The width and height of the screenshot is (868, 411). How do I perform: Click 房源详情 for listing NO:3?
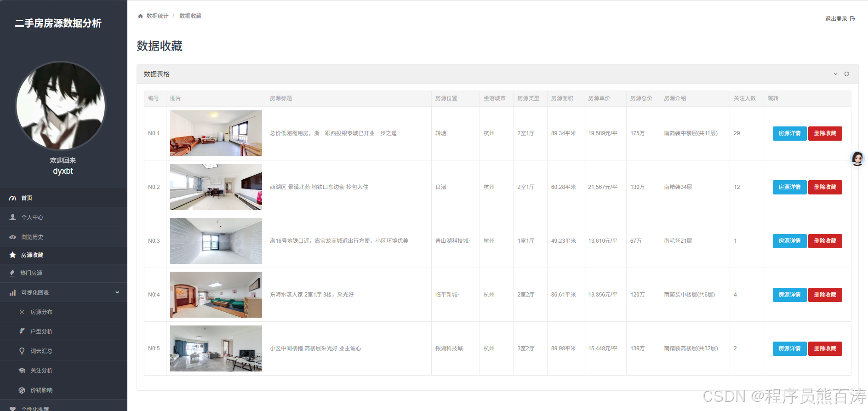[789, 241]
